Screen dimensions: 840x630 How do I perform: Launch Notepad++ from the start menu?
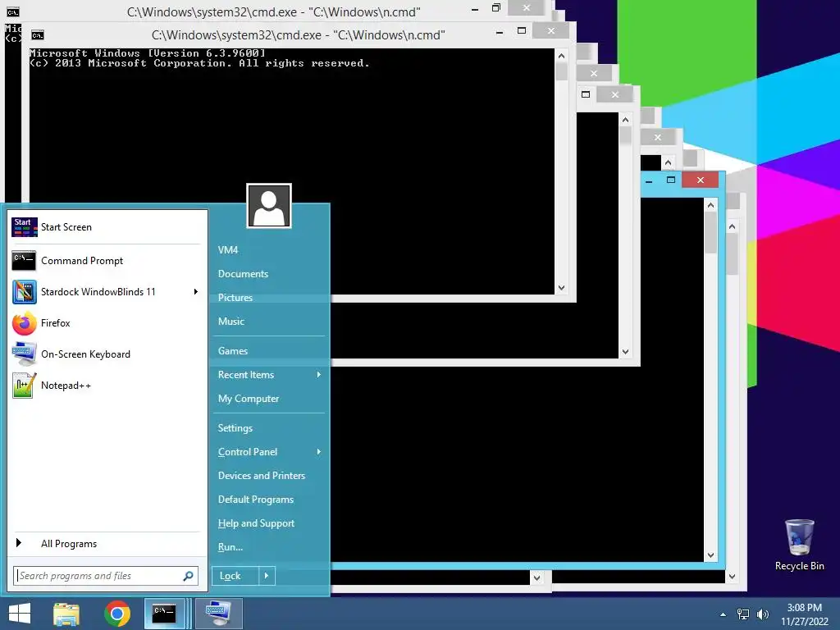click(x=107, y=386)
